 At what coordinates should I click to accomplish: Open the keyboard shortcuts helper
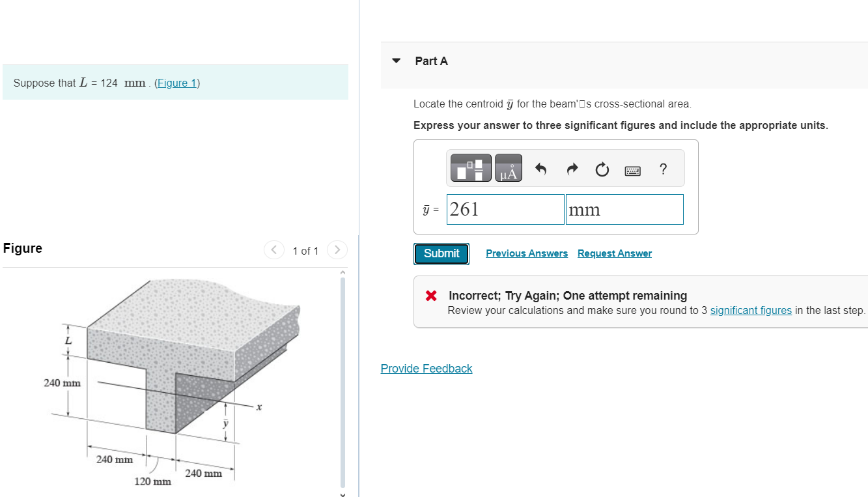632,169
